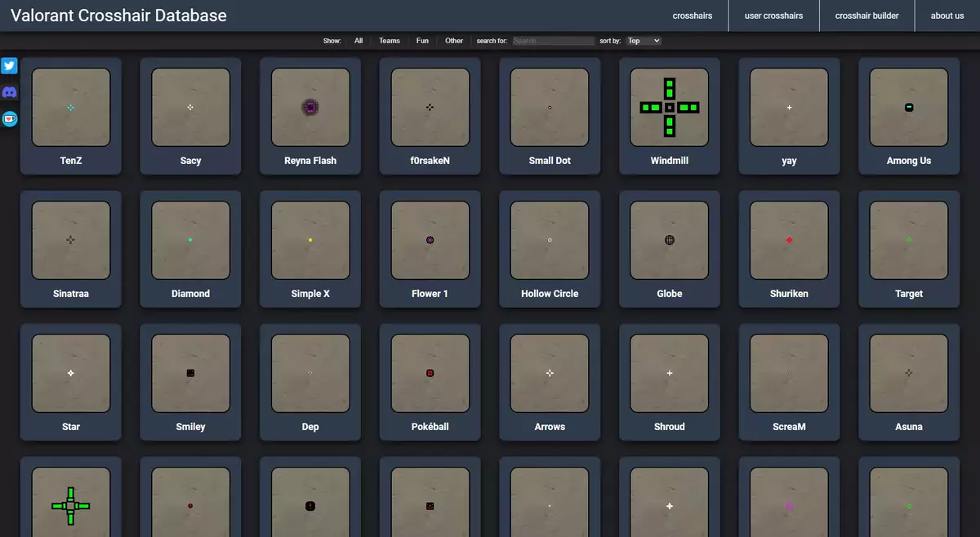
Task: Open the Reyna Flash crosshair card
Action: [310, 115]
